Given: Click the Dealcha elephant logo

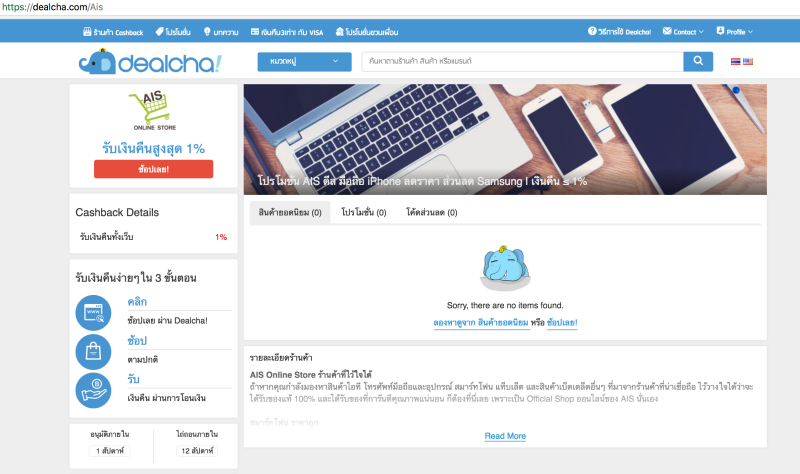Looking at the screenshot, I should [151, 62].
